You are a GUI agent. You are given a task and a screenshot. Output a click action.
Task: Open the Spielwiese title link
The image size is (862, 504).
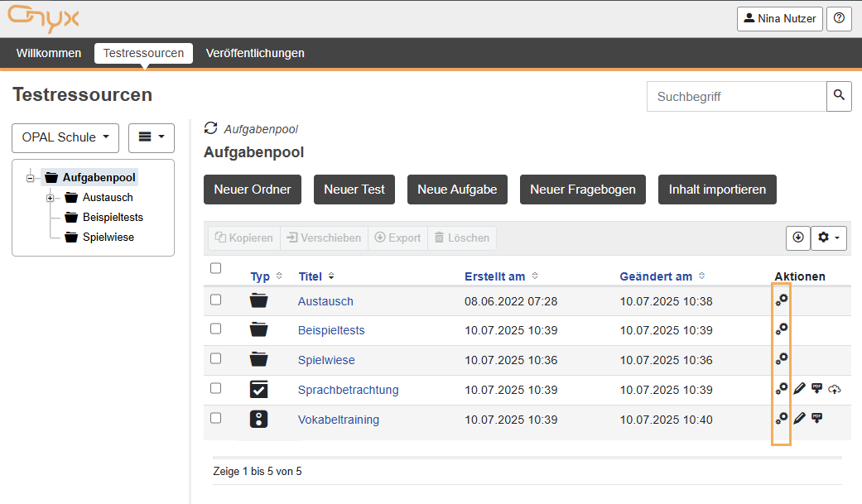(326, 360)
